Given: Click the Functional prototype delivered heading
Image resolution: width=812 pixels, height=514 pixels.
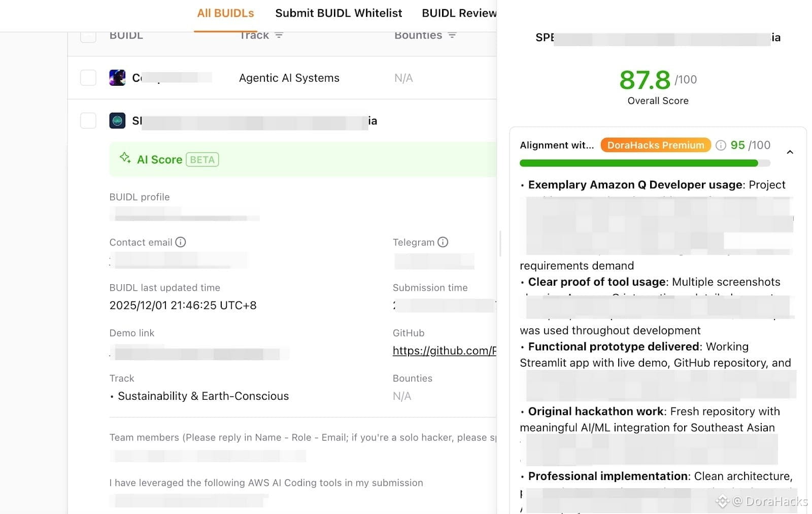Looking at the screenshot, I should pos(614,347).
